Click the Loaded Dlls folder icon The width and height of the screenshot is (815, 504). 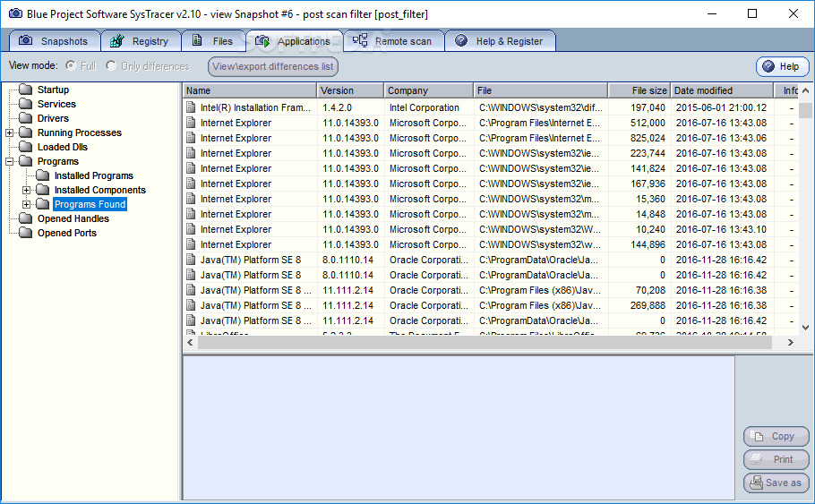[x=25, y=147]
